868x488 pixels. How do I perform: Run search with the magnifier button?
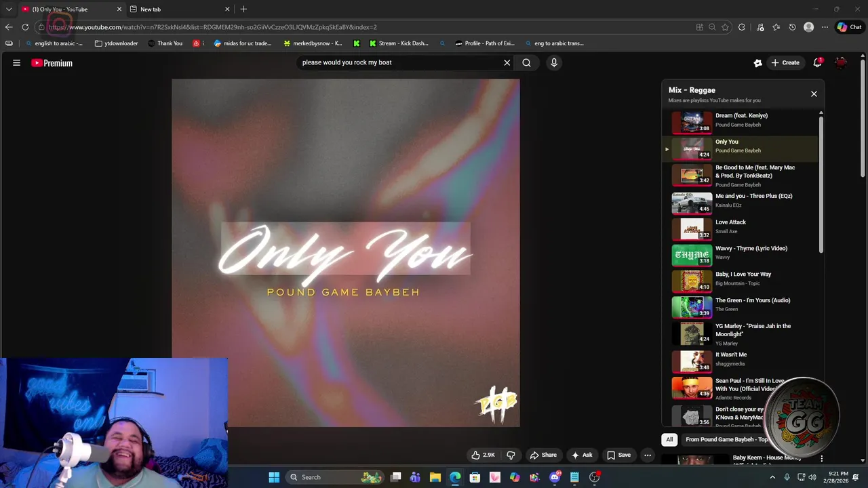click(x=526, y=62)
